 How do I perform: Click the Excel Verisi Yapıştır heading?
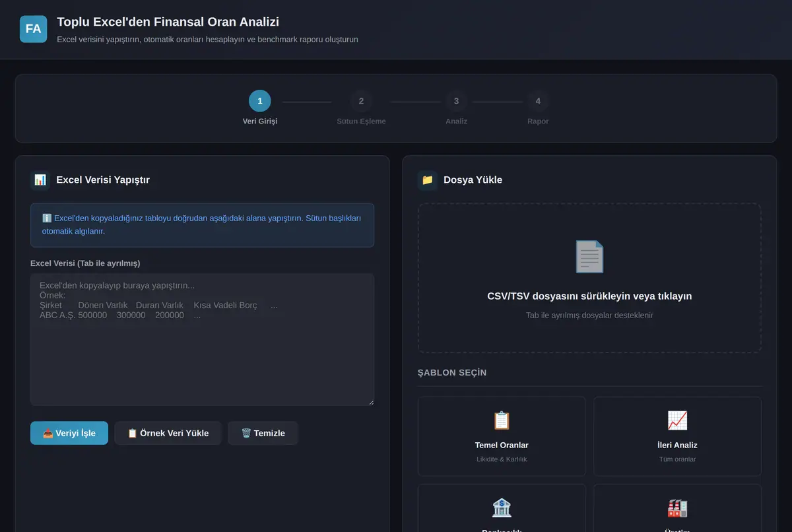103,180
